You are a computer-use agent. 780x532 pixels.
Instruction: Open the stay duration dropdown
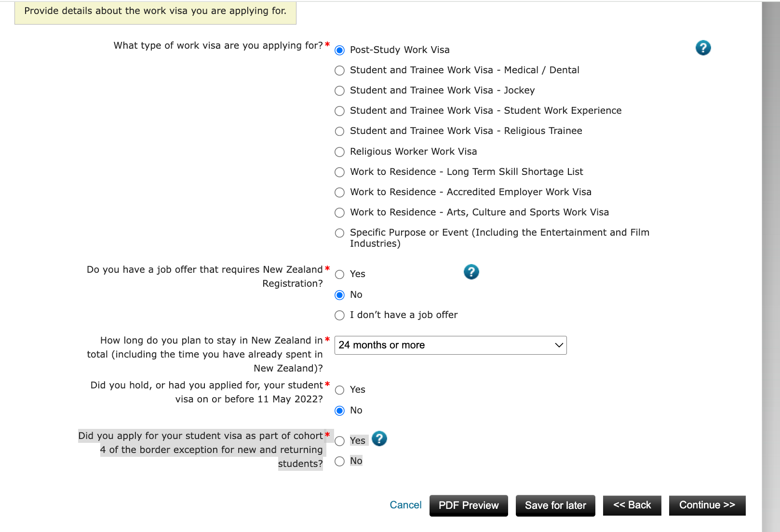[x=450, y=345]
